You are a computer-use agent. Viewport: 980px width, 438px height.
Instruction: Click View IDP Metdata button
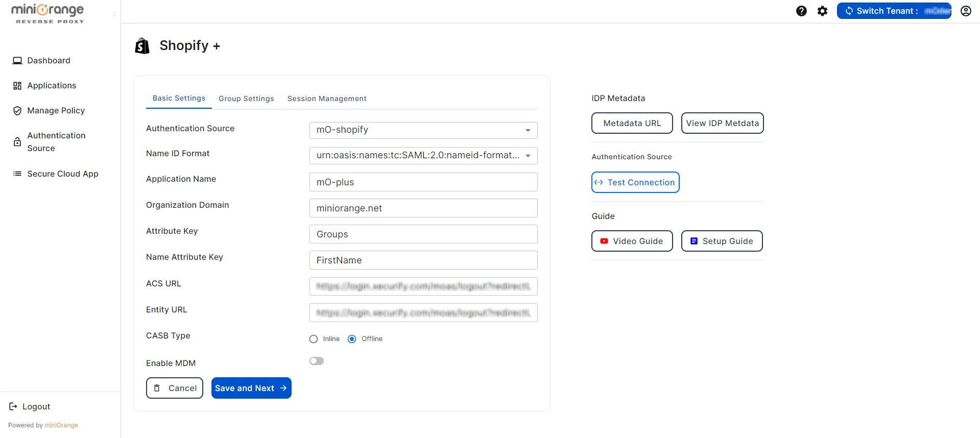tap(723, 123)
